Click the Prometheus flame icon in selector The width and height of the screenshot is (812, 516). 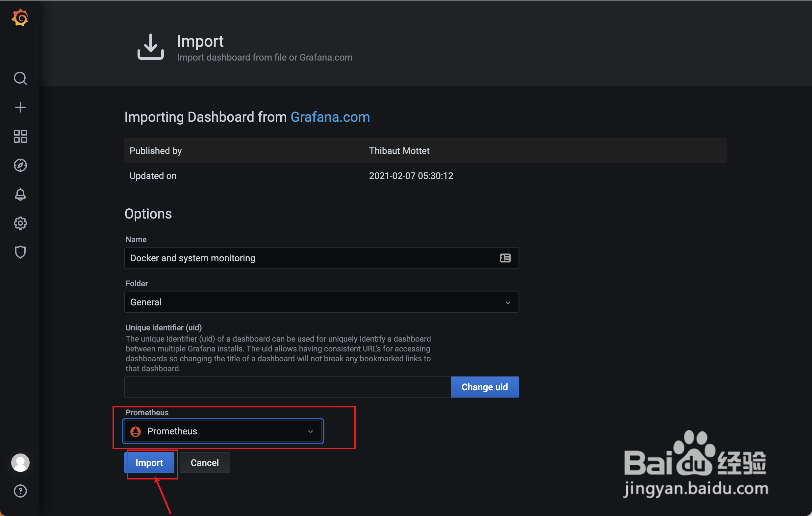(x=136, y=431)
